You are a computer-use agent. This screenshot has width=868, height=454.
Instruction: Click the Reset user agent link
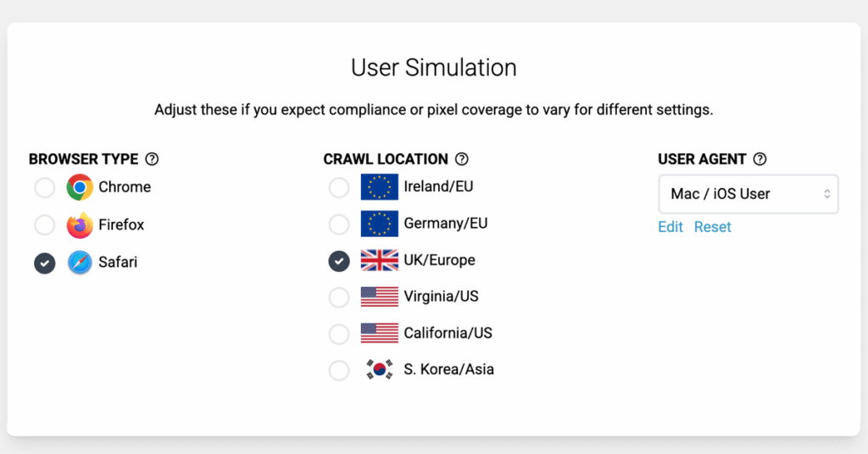(712, 227)
